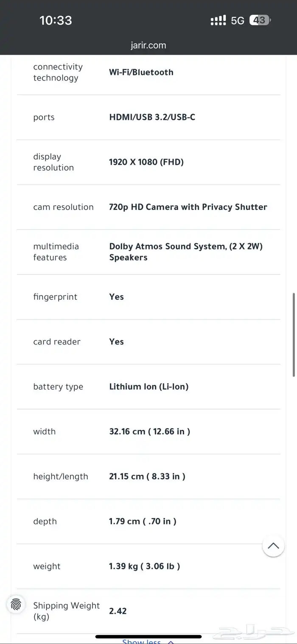This screenshot has width=297, height=644.
Task: Tap the 720p HD Camera specification text
Action: [188, 207]
